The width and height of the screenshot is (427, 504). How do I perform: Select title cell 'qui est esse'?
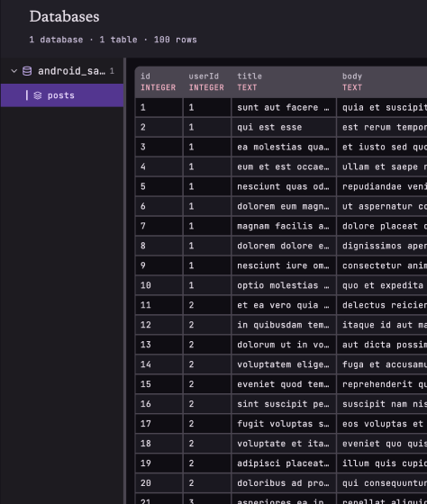pos(284,127)
